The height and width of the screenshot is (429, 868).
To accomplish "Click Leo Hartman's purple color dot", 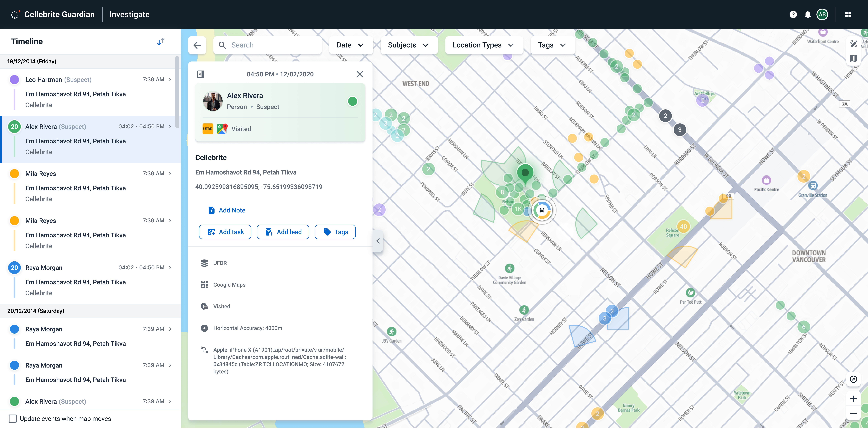I will point(14,80).
